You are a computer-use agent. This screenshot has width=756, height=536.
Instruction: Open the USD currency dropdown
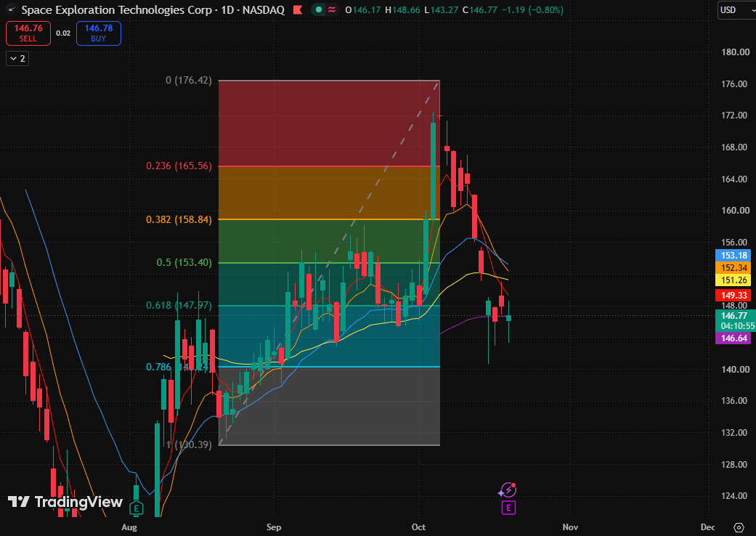(x=736, y=9)
